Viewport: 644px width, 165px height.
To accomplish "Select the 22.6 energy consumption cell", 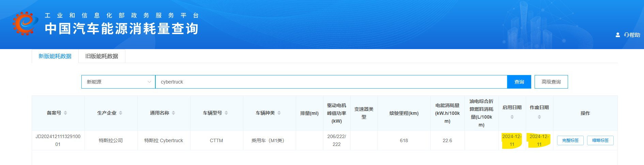I will (x=447, y=140).
